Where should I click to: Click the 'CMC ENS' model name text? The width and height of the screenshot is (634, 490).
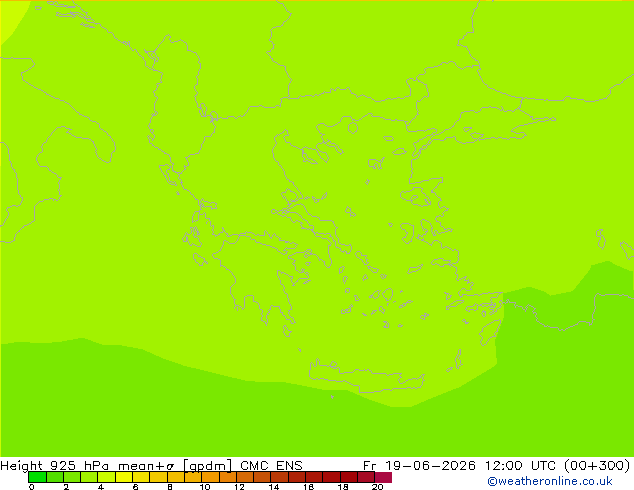click(x=271, y=466)
